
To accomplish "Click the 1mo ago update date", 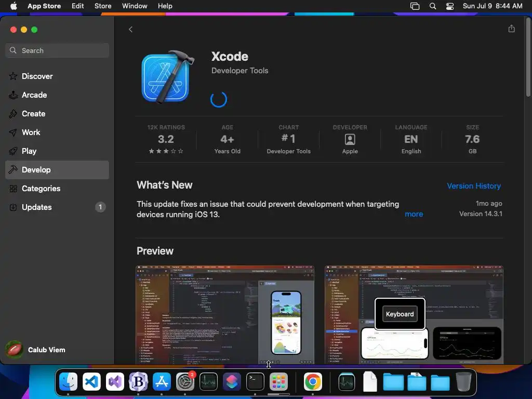I will (488, 204).
